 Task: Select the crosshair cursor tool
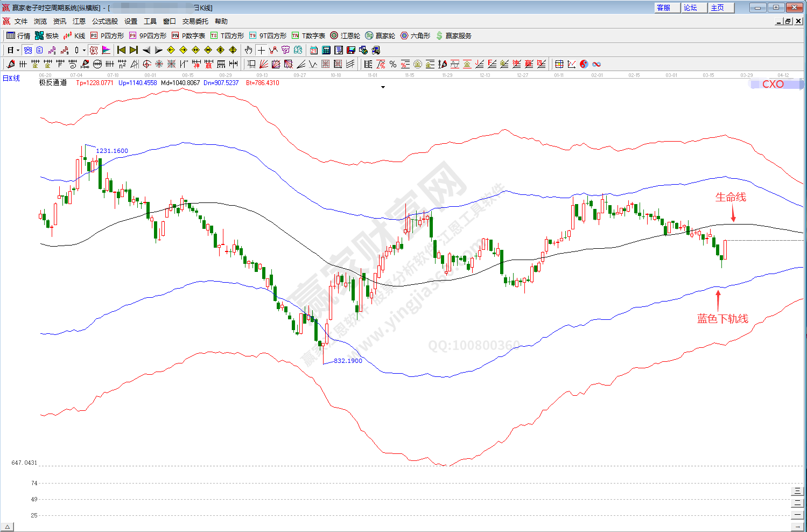(261, 50)
